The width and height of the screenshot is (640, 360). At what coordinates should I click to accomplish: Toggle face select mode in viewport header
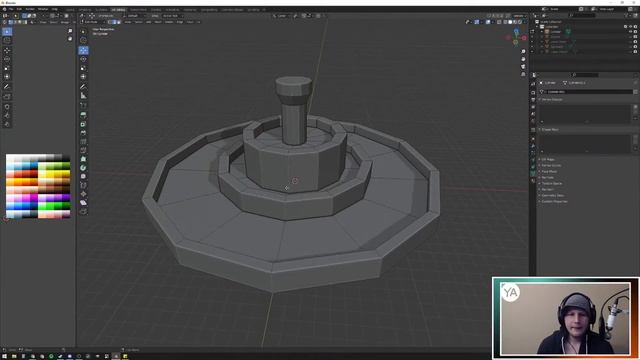coord(118,22)
